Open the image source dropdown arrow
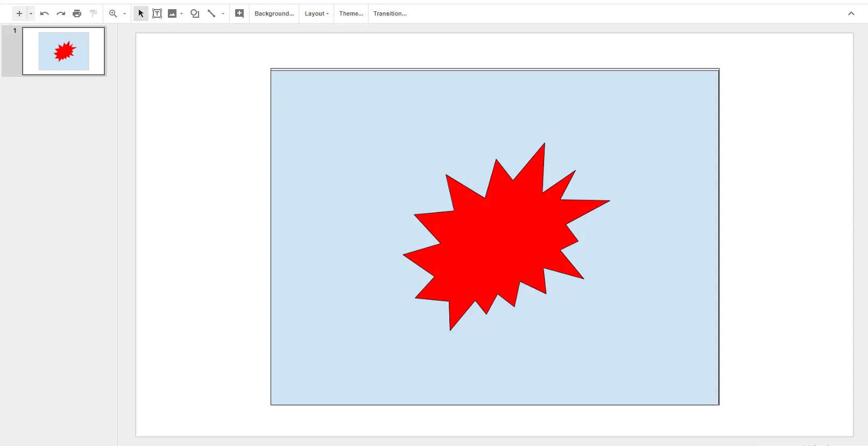 pyautogui.click(x=182, y=13)
